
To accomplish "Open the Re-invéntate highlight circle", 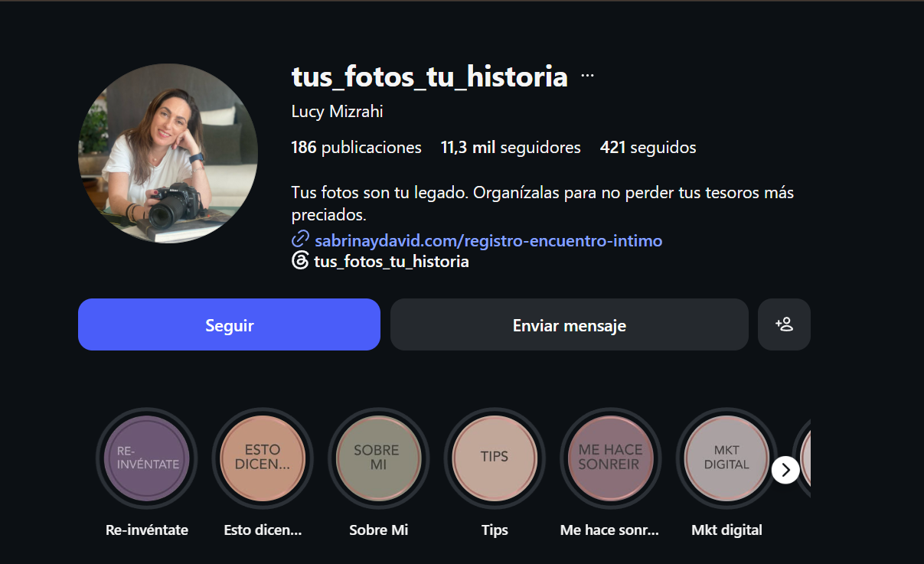I will click(146, 458).
